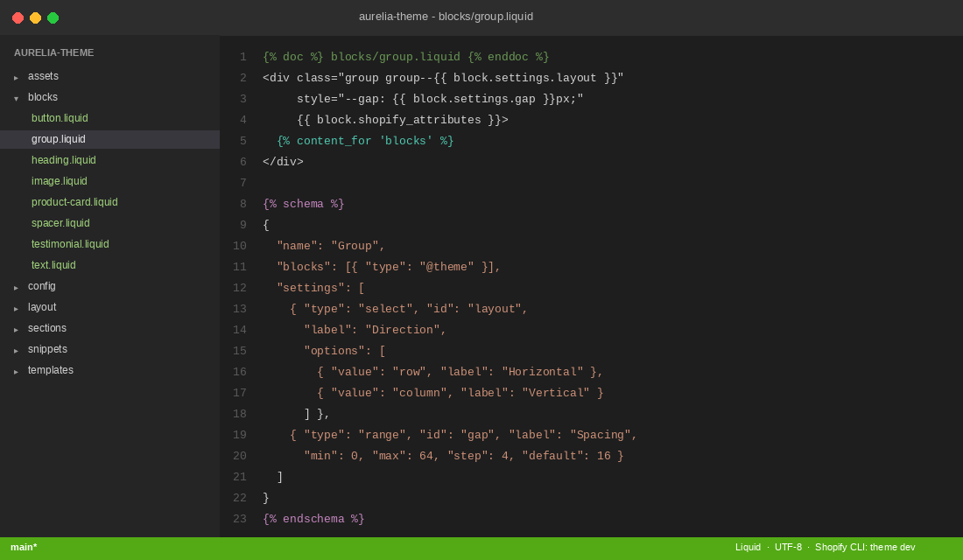963x560 pixels.
Task: Click the "options": [ line
Action: pos(345,351)
